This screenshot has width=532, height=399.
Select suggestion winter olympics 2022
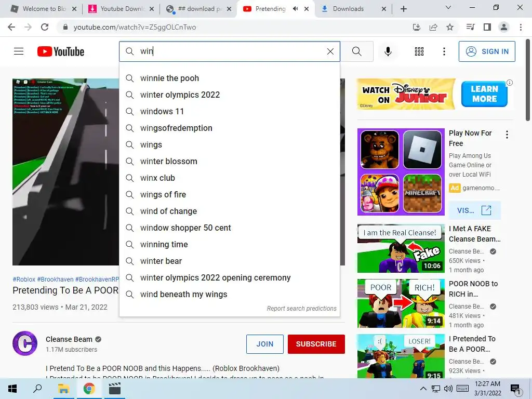229,95
